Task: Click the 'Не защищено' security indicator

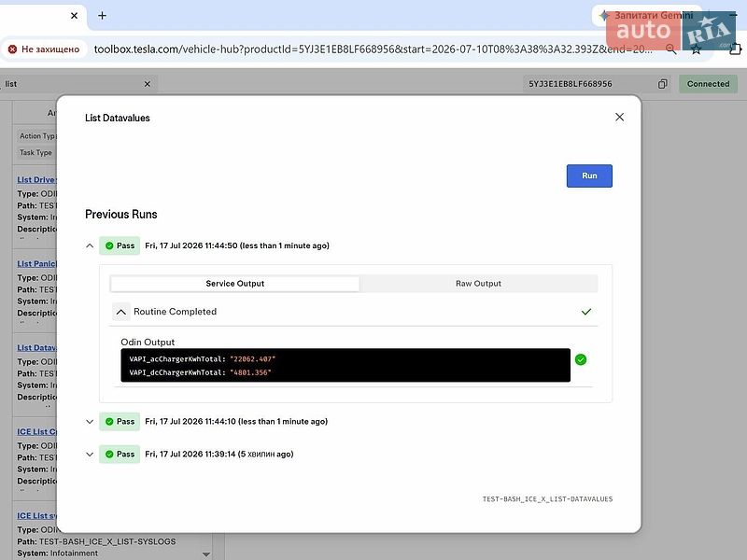Action: pyautogui.click(x=44, y=49)
